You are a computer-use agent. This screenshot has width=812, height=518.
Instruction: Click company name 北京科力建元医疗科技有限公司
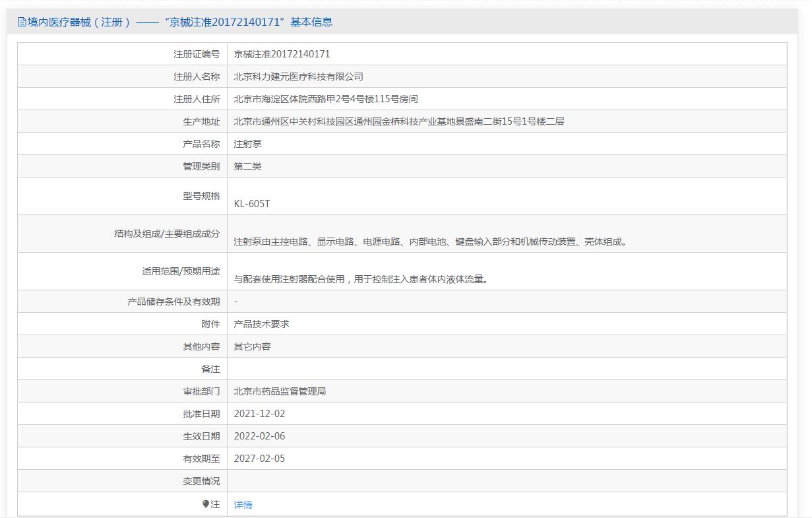[299, 77]
